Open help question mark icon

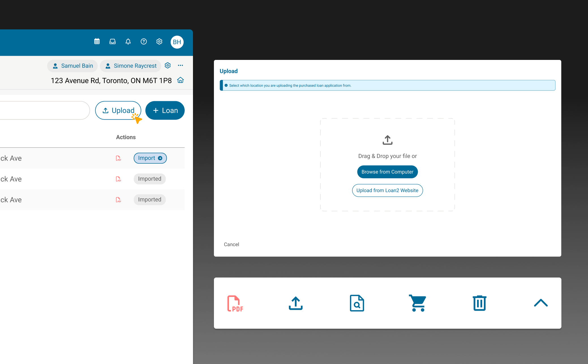pyautogui.click(x=144, y=42)
